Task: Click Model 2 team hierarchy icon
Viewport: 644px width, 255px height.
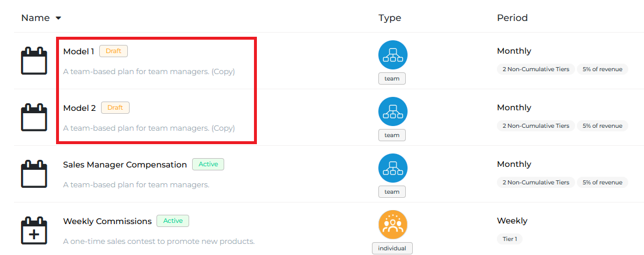Action: click(392, 112)
